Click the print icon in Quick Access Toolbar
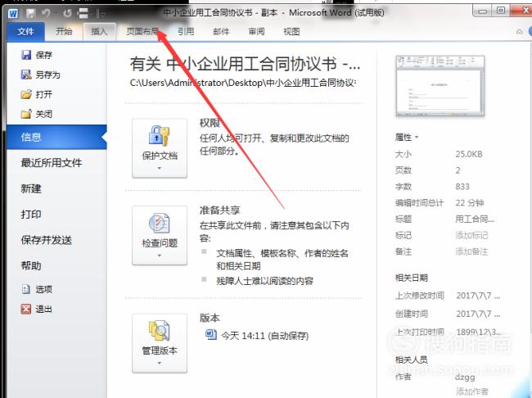Image resolution: width=532 pixels, height=398 pixels. [83, 14]
